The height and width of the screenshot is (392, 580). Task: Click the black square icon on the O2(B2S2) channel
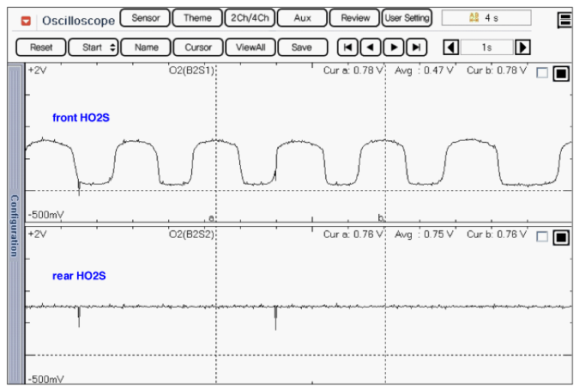pyautogui.click(x=561, y=238)
